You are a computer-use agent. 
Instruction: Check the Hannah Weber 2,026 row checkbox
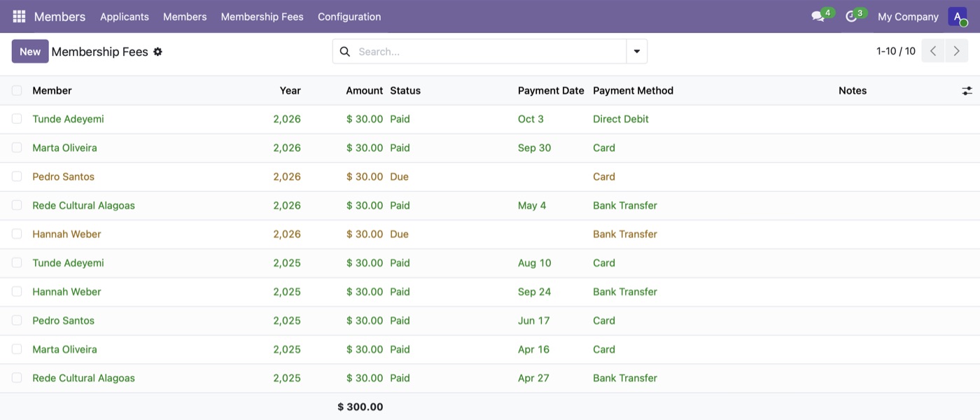[x=17, y=234]
